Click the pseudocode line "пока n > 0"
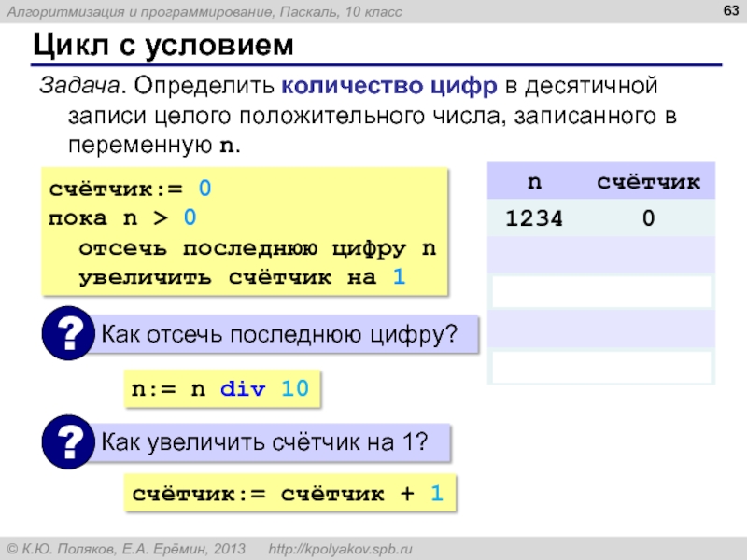This screenshot has width=747, height=560. [122, 219]
